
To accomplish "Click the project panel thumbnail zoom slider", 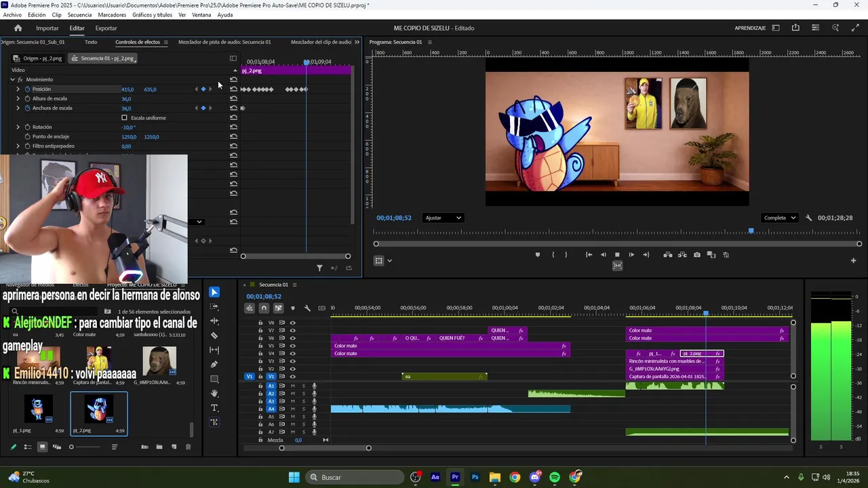I will (x=85, y=447).
